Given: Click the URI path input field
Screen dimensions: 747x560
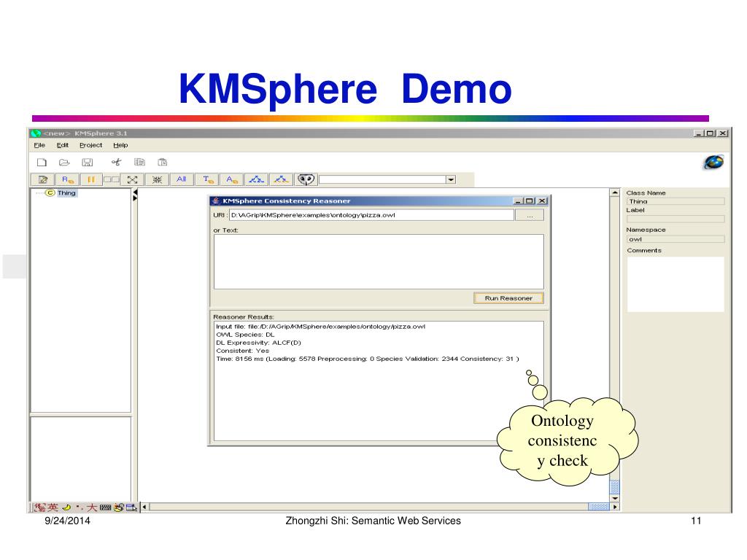Looking at the screenshot, I should click(x=371, y=215).
